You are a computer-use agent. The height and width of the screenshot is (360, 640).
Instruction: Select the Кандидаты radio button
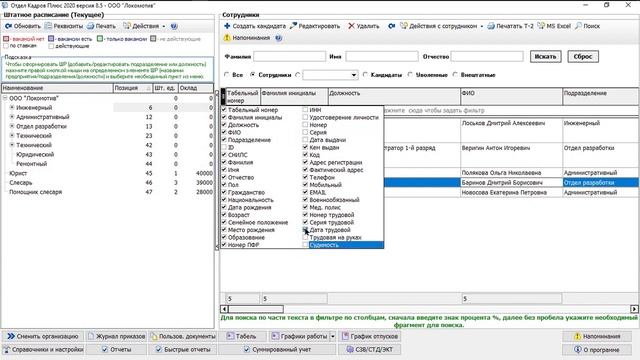pos(365,75)
